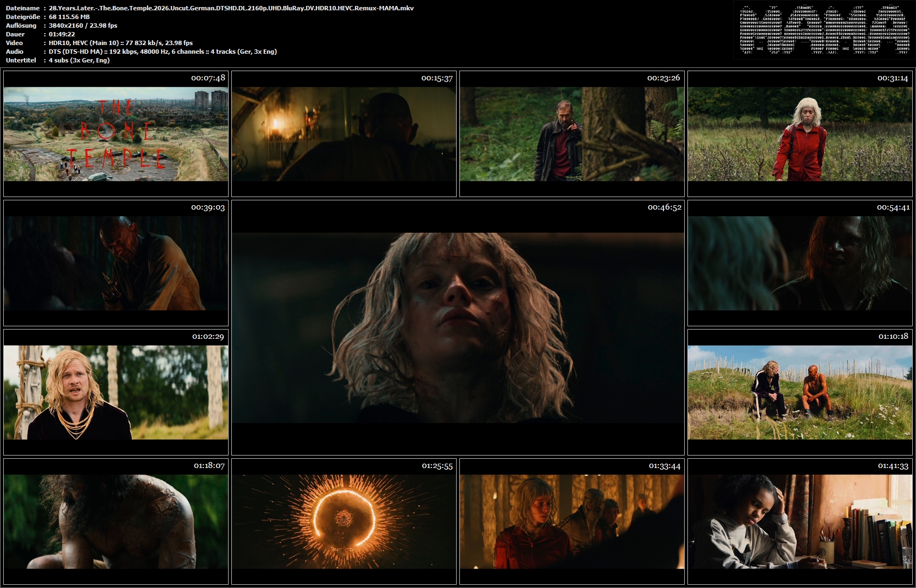Click the 00:46:52 timestamp
This screenshot has width=916, height=588.
coord(665,207)
